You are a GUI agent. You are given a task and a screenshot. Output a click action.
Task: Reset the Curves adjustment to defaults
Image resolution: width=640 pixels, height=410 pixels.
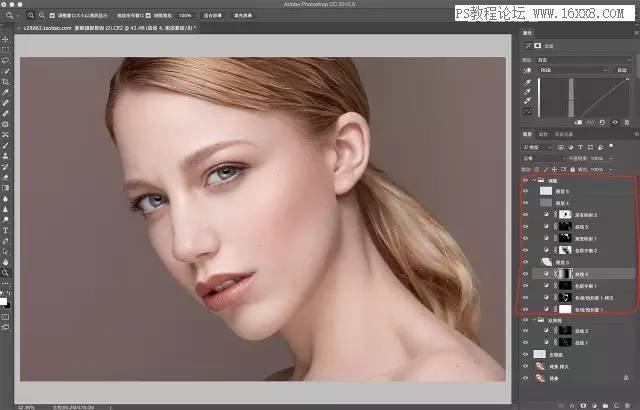[602, 122]
